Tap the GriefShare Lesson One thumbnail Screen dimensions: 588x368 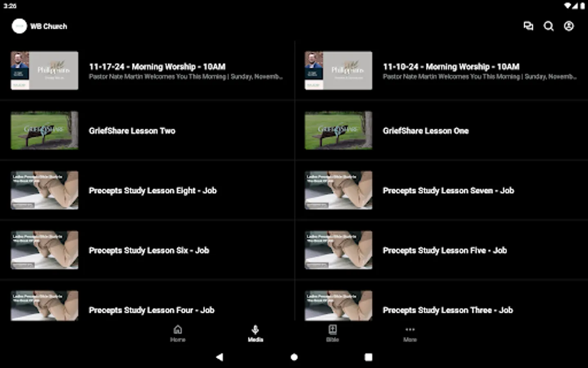click(x=338, y=130)
